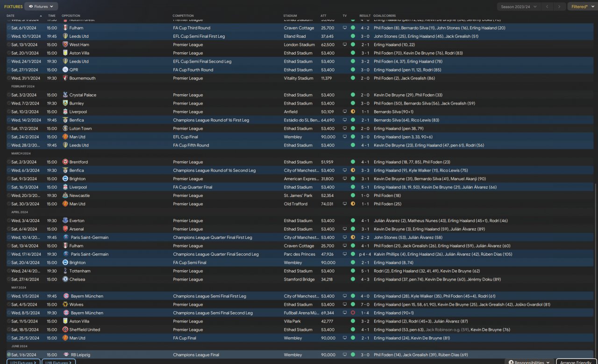Click the Wolves club crest
The width and height of the screenshot is (598, 364).
(65, 305)
